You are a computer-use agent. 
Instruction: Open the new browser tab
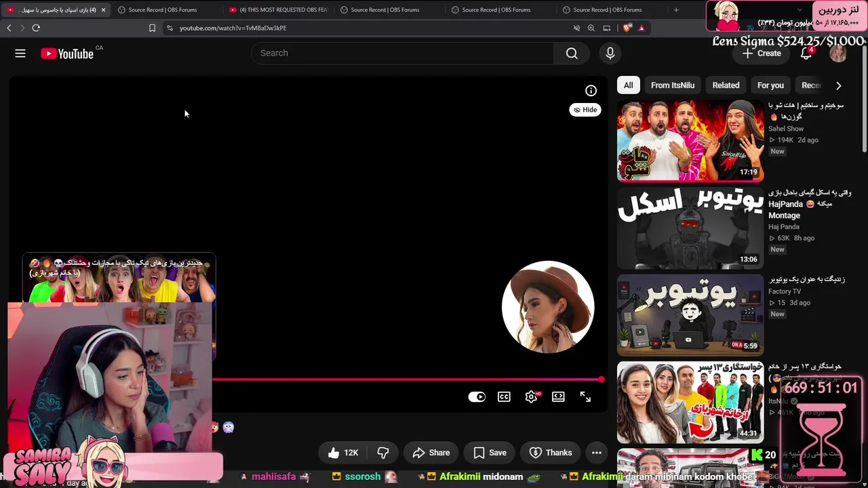676,9
